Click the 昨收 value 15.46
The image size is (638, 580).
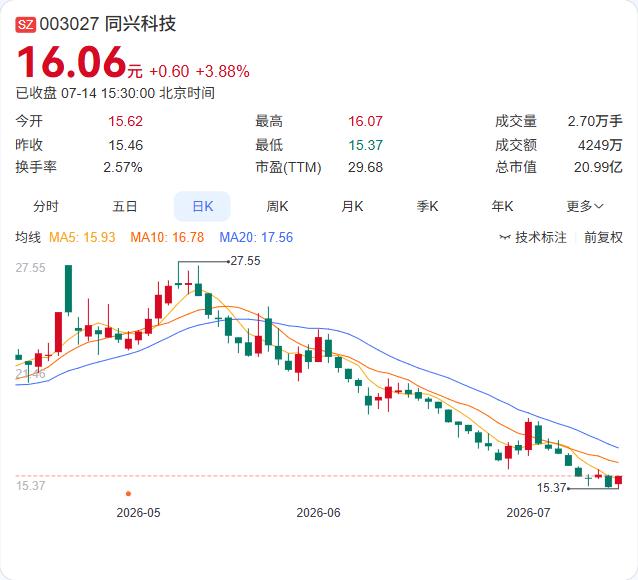point(125,145)
